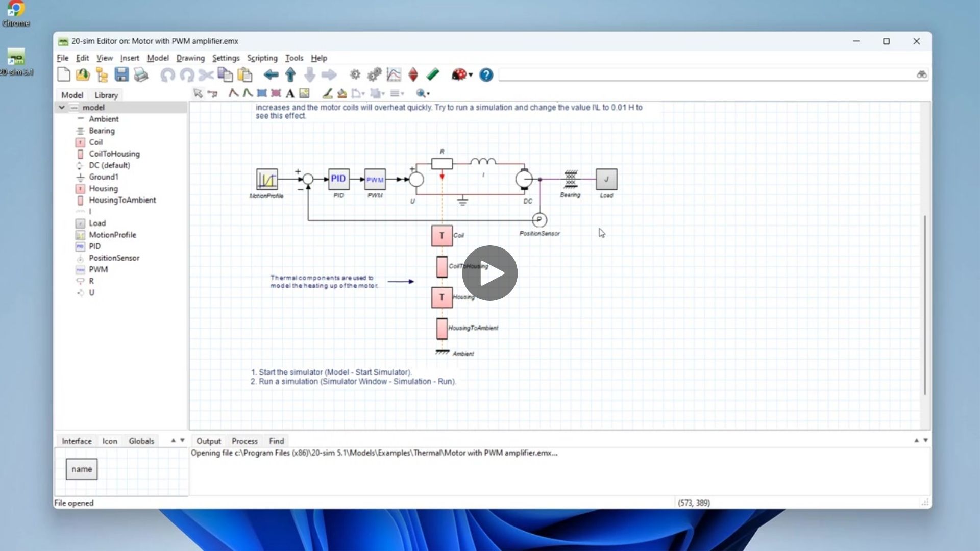Screen dimensions: 980x551
Task: Click the Undo icon
Action: coord(167,74)
